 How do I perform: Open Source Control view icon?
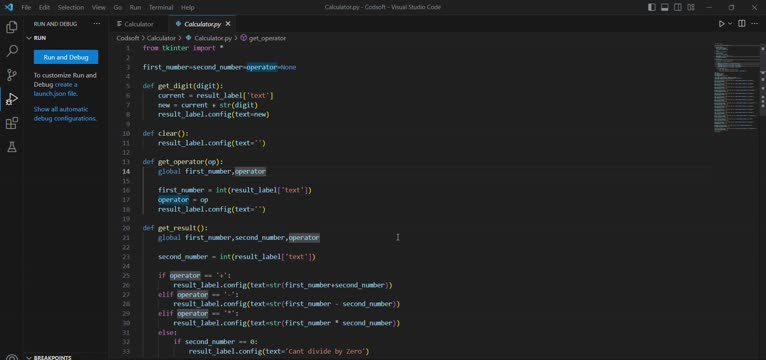tap(12, 75)
